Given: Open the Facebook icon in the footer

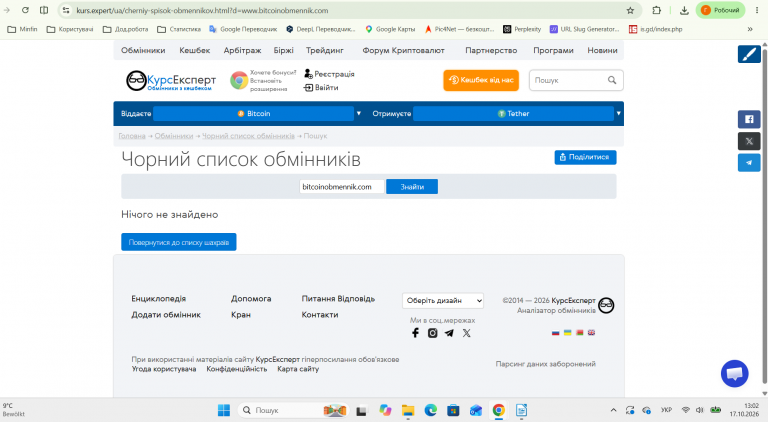Looking at the screenshot, I should (415, 333).
